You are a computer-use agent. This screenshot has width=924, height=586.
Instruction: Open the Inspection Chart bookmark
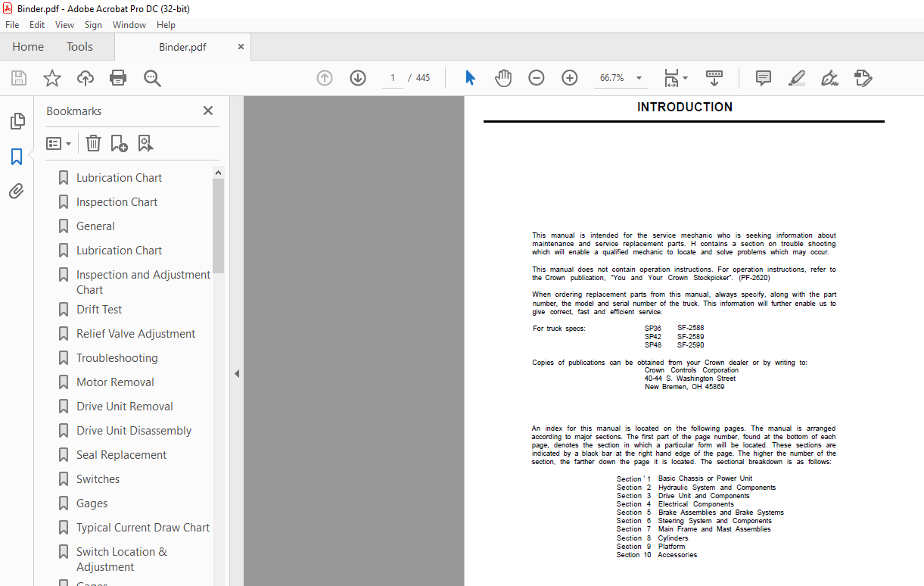coord(117,202)
